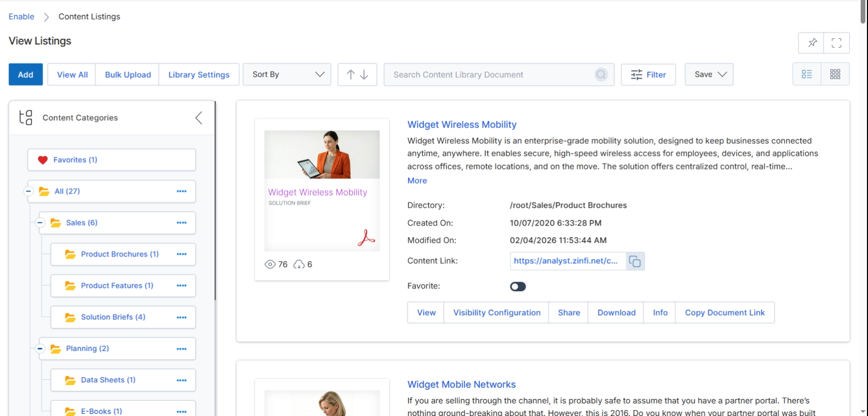Viewport: 868px width, 416px height.
Task: Open options for Solution Briefs folder
Action: [181, 317]
